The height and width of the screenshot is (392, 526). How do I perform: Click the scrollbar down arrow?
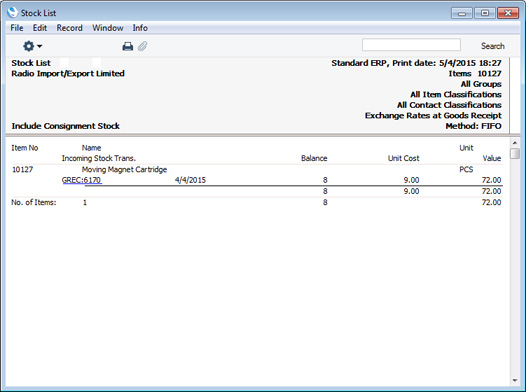(515, 380)
